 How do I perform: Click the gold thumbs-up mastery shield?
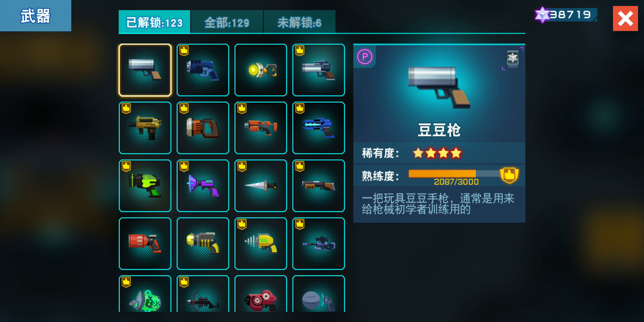point(509,175)
